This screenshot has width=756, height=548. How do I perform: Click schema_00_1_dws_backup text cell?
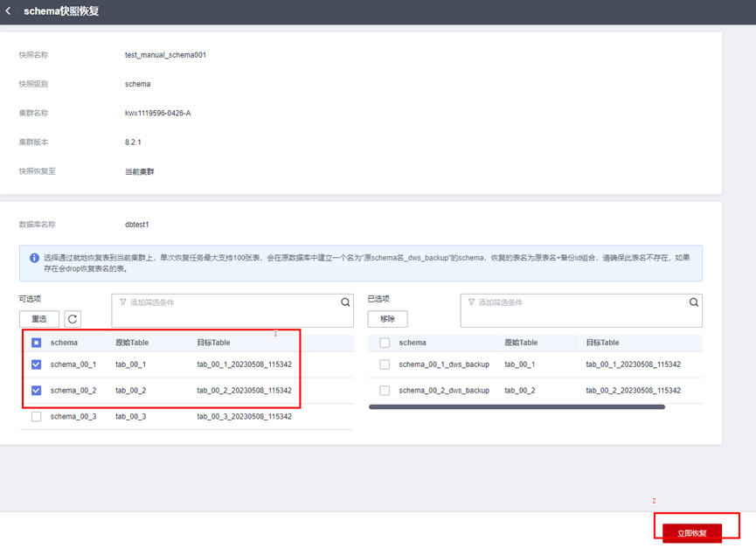(x=444, y=364)
